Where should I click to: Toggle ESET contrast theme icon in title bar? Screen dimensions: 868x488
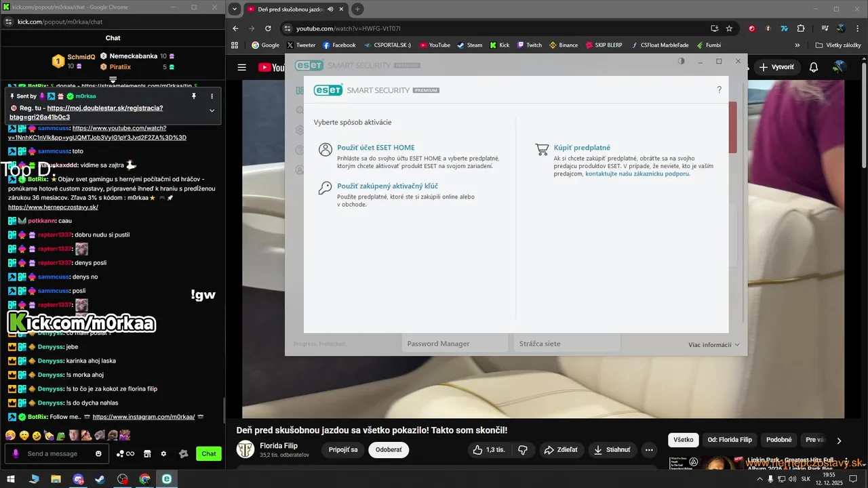[x=682, y=61]
